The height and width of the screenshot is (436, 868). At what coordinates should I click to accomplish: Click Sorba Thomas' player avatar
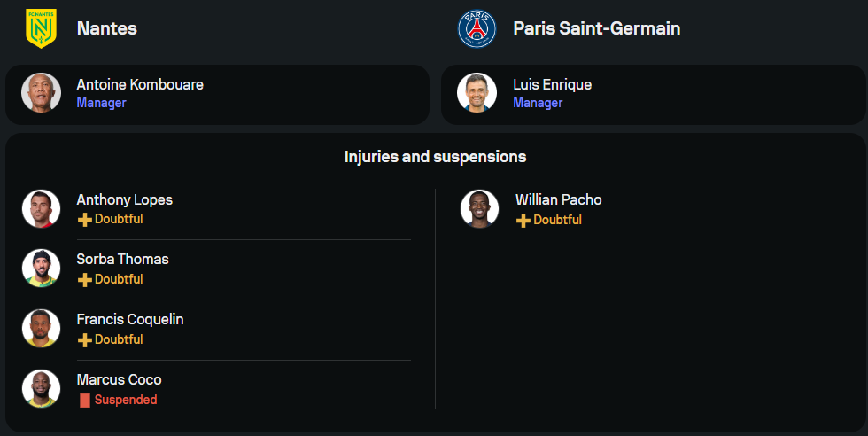click(41, 269)
